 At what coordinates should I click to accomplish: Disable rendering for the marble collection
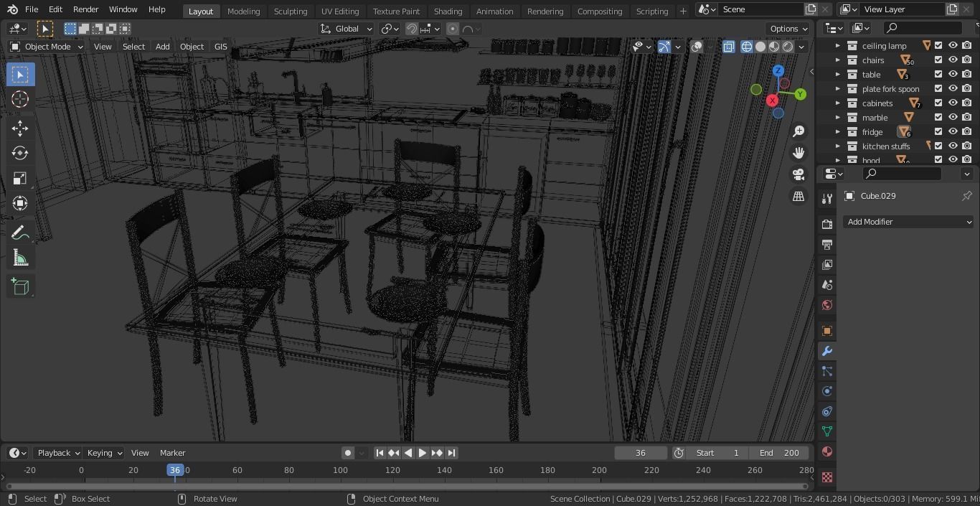pos(967,117)
